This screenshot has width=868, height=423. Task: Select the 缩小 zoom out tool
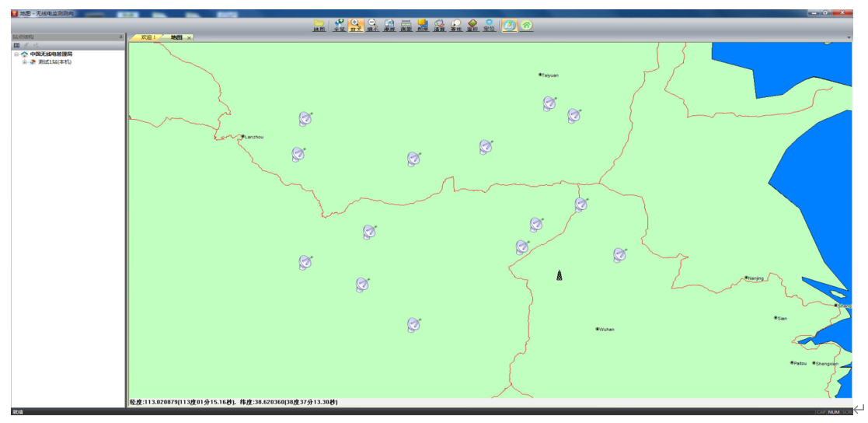[372, 25]
